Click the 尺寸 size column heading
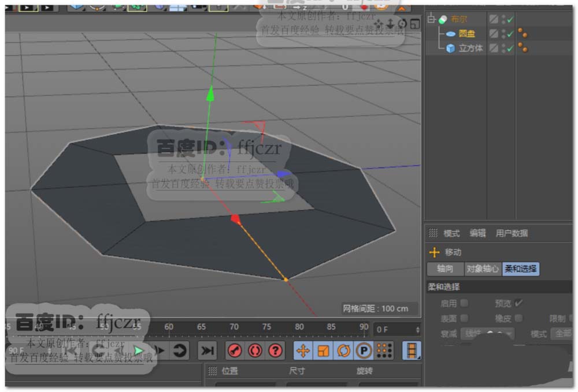This screenshot has width=578, height=392. point(297,371)
